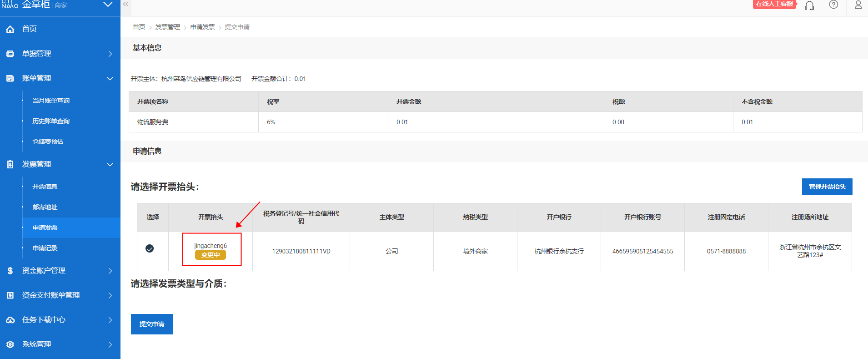This screenshot has height=359, width=868.
Task: Click the 开票抬头 column header
Action: (211, 217)
